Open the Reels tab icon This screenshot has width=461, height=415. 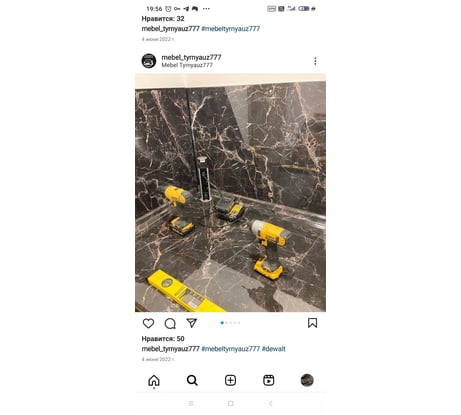269,380
